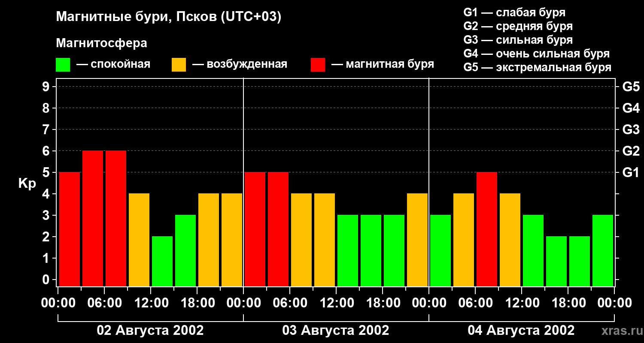Click the "— магнитная буря" legend label

[383, 64]
